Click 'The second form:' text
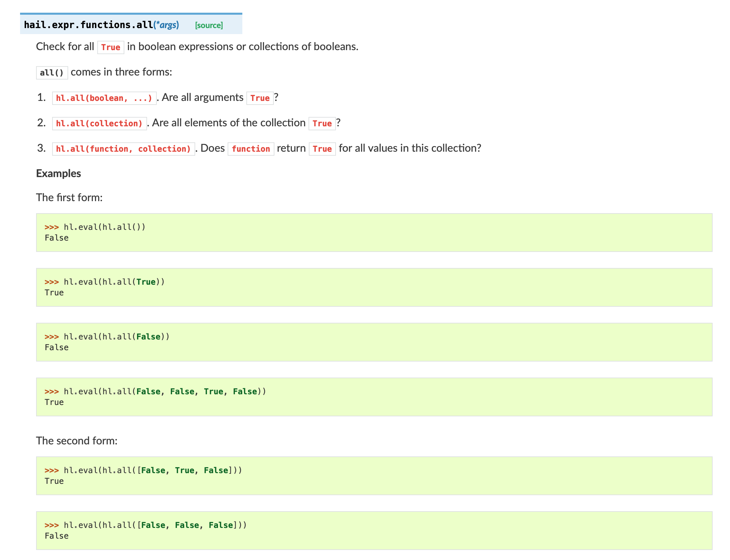The image size is (730, 560). (77, 441)
